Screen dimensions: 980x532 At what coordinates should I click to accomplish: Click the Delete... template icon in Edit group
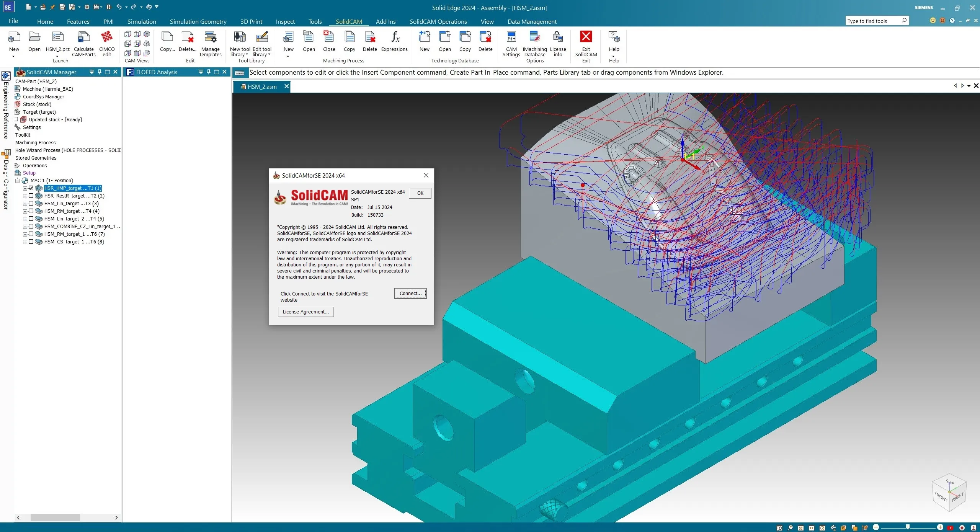[x=187, y=37]
